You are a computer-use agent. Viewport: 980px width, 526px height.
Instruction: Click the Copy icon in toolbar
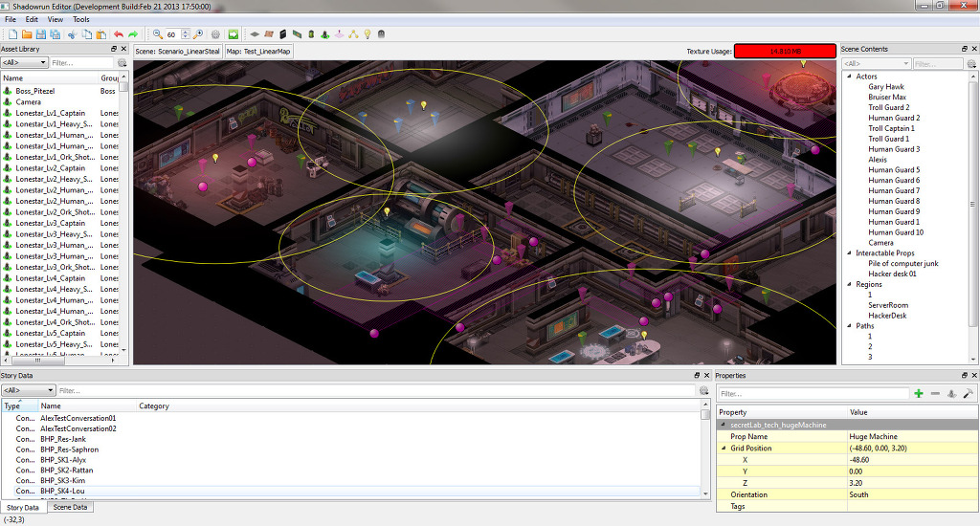click(x=87, y=34)
